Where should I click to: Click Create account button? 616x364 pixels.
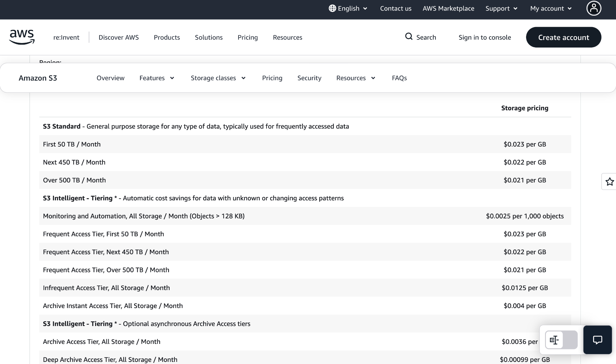(x=563, y=37)
